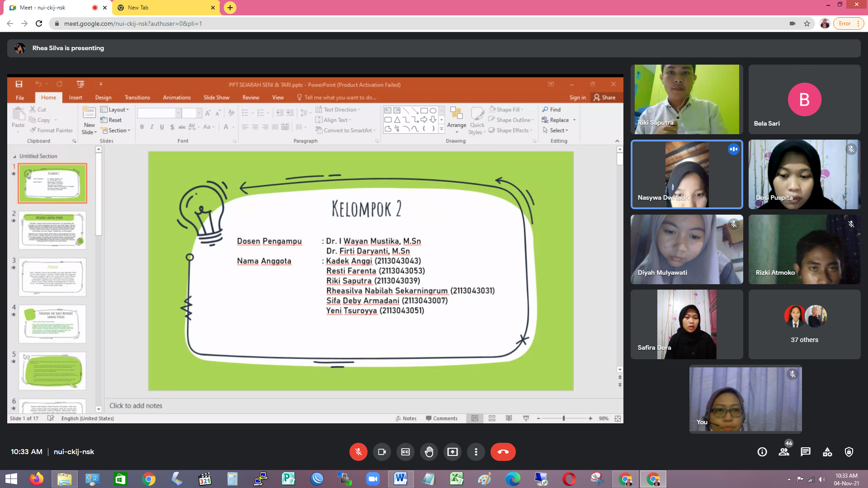Open Chrome menu next to Error

tap(858, 23)
